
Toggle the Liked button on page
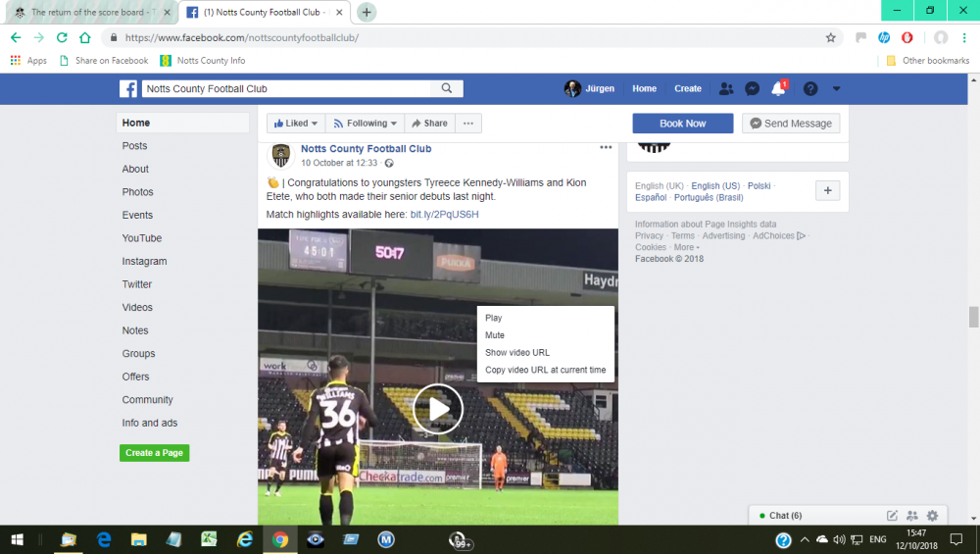click(296, 124)
